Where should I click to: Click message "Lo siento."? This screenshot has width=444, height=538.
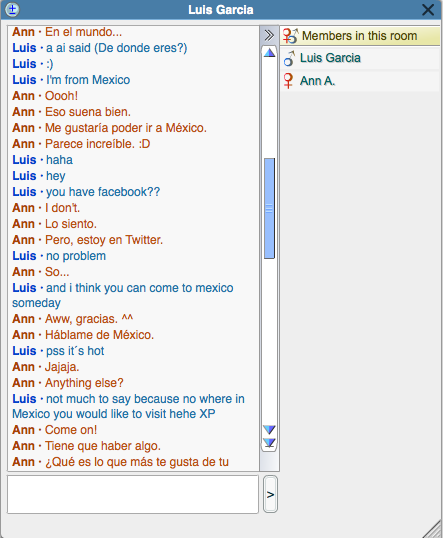click(x=71, y=224)
